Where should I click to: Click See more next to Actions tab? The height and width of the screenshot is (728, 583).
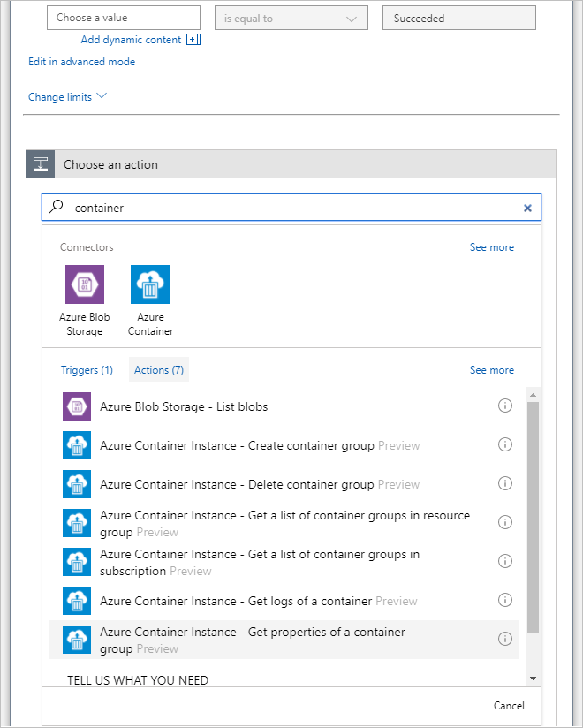point(491,370)
